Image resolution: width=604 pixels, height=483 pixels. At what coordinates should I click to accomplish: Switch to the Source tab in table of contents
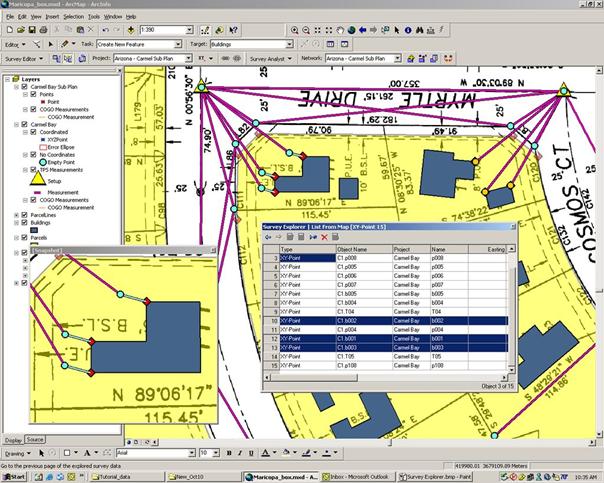click(x=35, y=440)
